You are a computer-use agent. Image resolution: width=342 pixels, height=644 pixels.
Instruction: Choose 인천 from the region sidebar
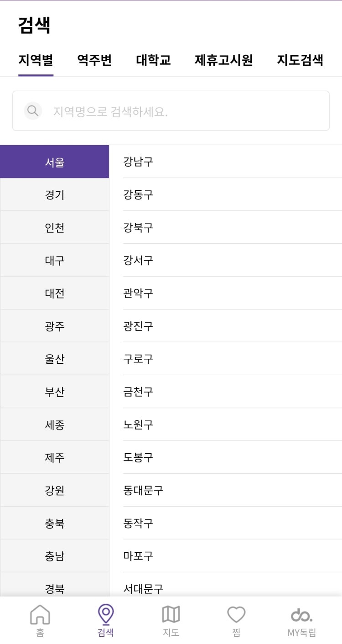click(55, 227)
